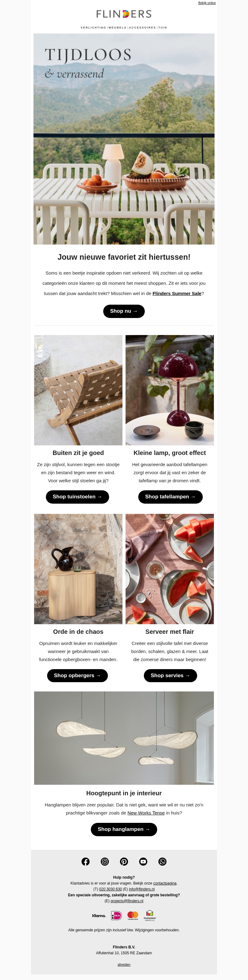Open the Meubels menu item
This screenshot has width=248, height=980.
pos(117,27)
